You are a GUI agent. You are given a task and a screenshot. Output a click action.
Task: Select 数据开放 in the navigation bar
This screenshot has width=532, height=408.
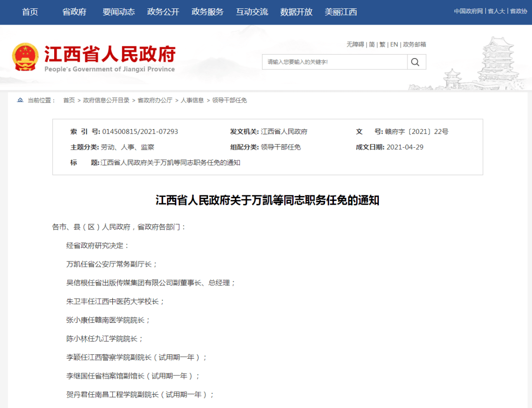click(x=296, y=12)
